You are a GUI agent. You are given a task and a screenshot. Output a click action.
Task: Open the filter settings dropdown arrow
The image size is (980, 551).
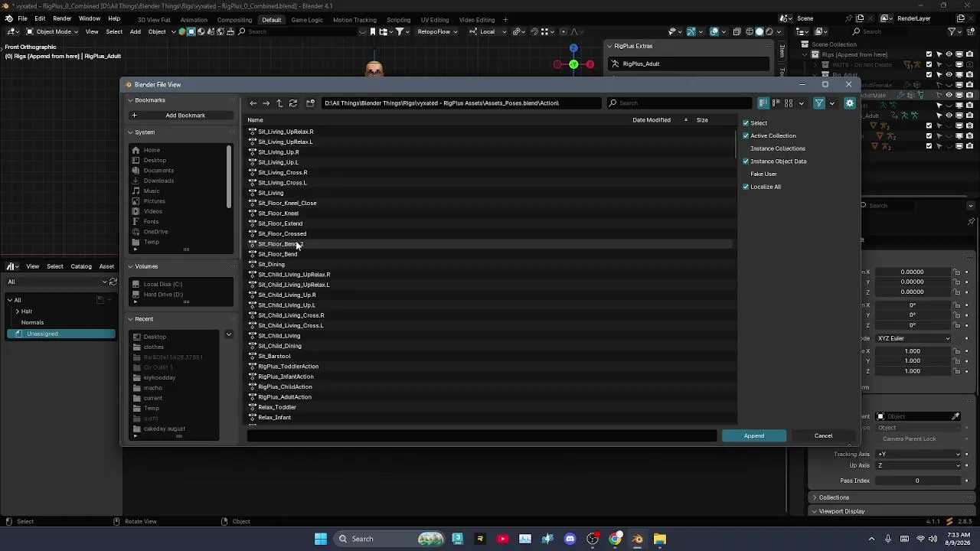click(x=832, y=103)
